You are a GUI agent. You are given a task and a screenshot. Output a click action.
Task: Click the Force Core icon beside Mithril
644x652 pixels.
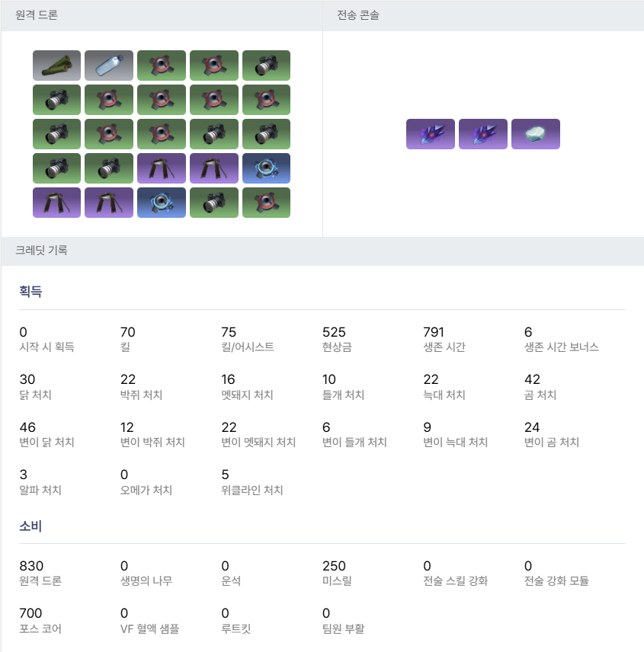coord(483,134)
